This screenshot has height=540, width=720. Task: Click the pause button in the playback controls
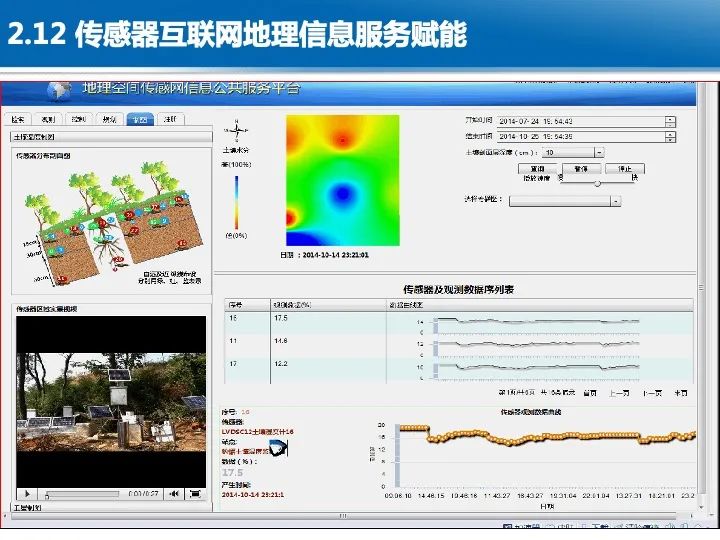(x=581, y=169)
